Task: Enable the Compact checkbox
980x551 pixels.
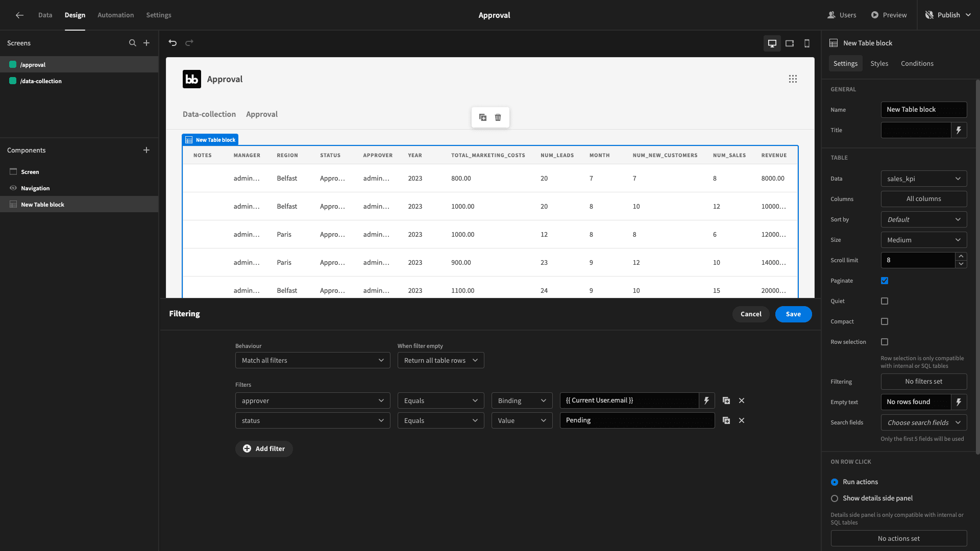Action: 885,321
